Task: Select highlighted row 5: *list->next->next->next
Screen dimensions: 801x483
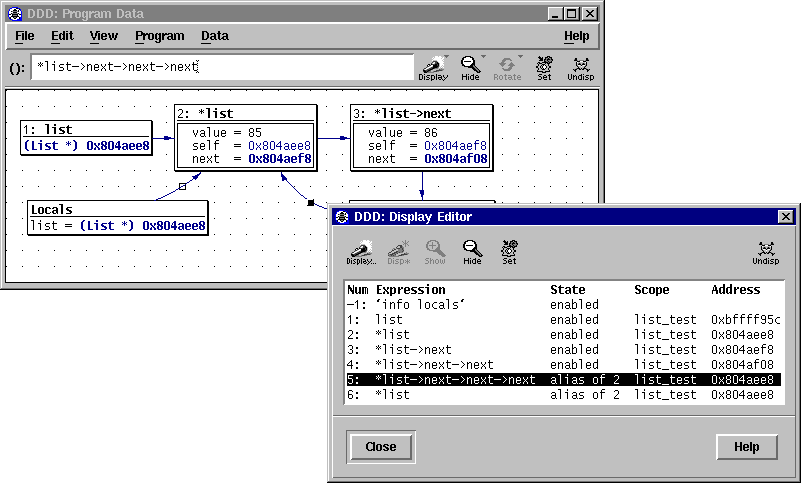Action: click(563, 380)
